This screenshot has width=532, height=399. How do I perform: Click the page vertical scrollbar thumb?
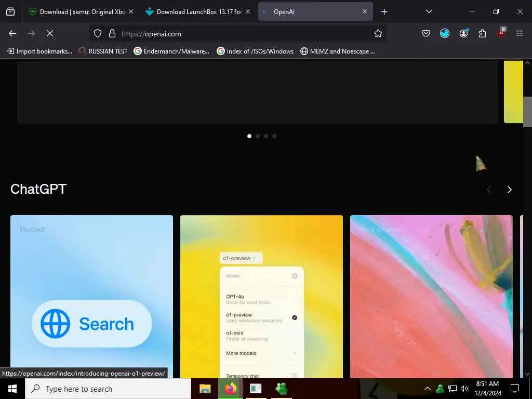point(527,112)
